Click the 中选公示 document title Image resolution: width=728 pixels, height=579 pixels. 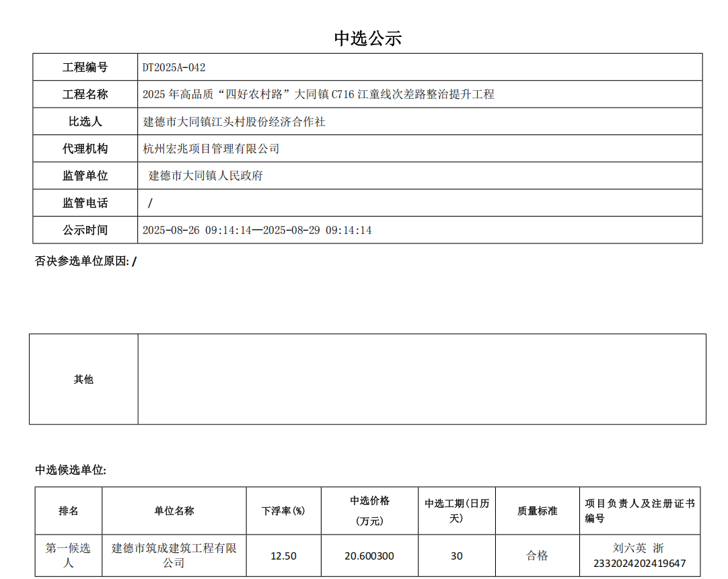click(x=367, y=38)
